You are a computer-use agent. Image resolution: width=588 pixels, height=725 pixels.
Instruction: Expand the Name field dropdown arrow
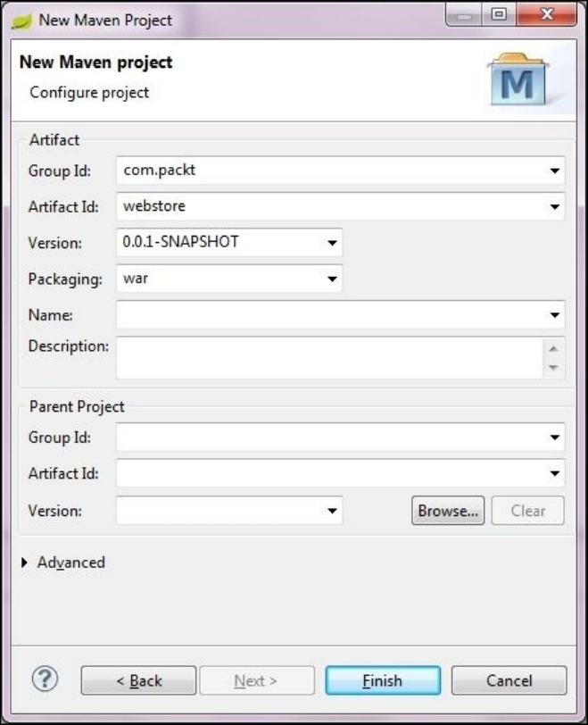pyautogui.click(x=555, y=315)
